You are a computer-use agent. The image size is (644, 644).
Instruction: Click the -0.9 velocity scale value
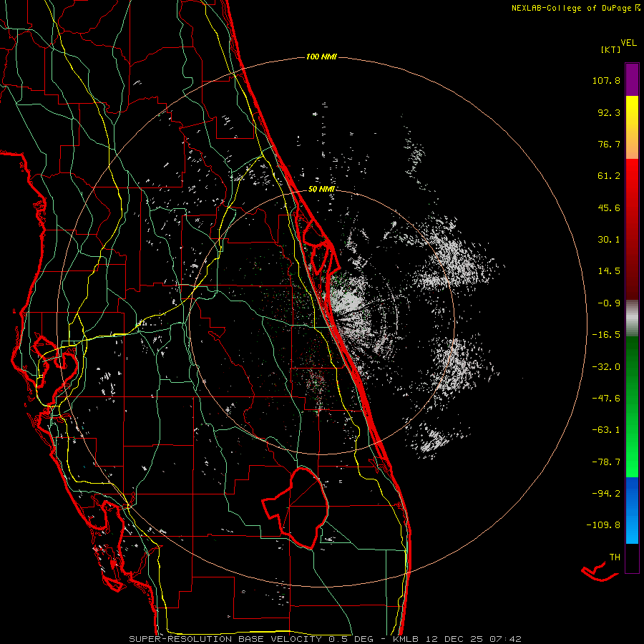[x=609, y=303]
